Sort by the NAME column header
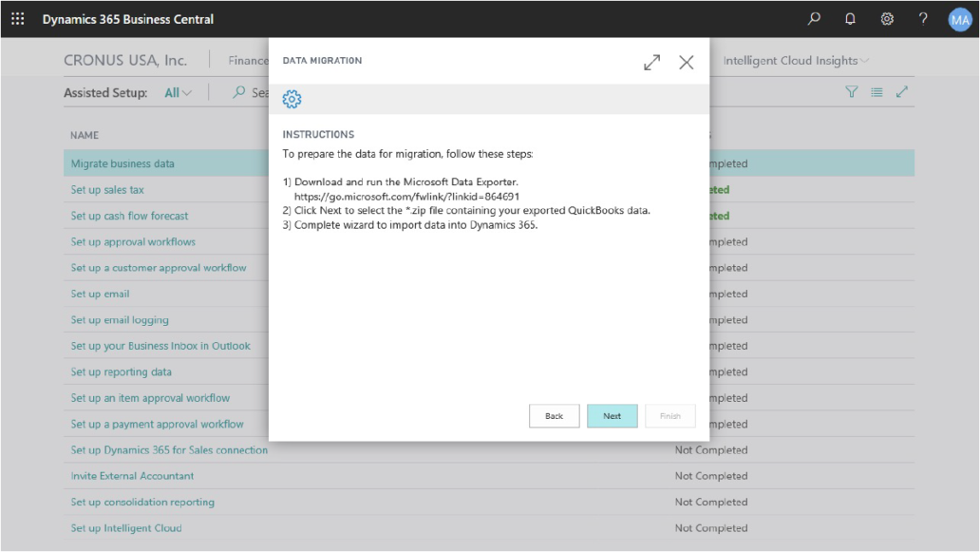 (x=84, y=136)
